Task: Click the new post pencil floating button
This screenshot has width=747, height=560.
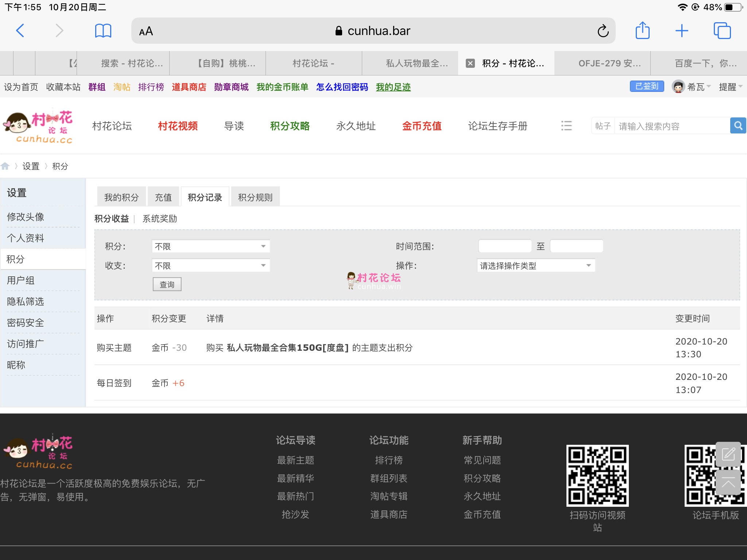Action: (x=728, y=454)
